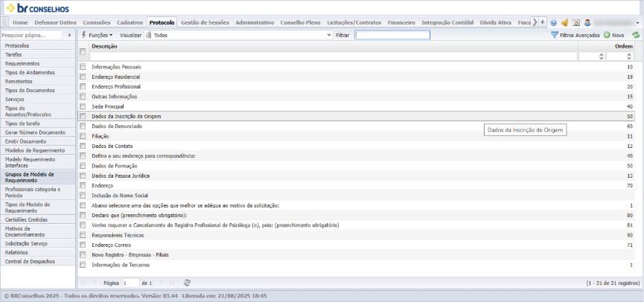Viewport: 644px width, 302px height.
Task: Open Protocolos in the sidebar
Action: (38, 45)
